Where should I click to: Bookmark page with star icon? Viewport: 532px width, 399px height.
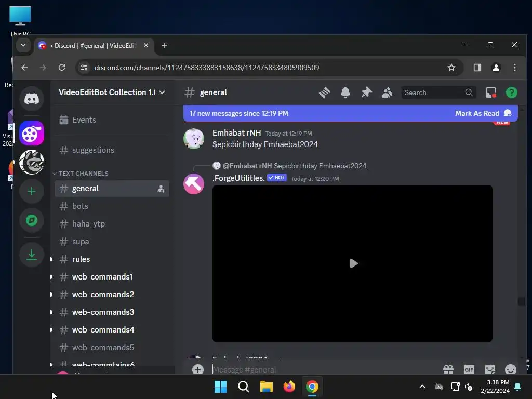[x=451, y=68]
